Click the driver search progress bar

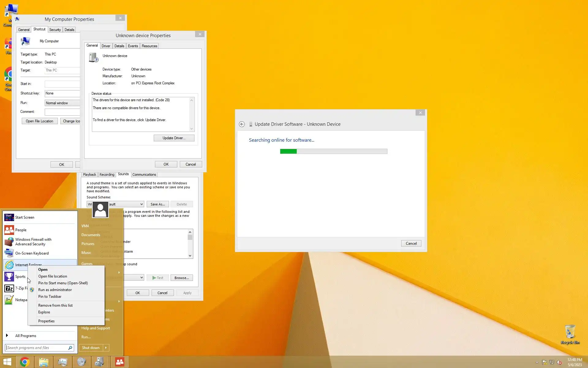pyautogui.click(x=334, y=151)
